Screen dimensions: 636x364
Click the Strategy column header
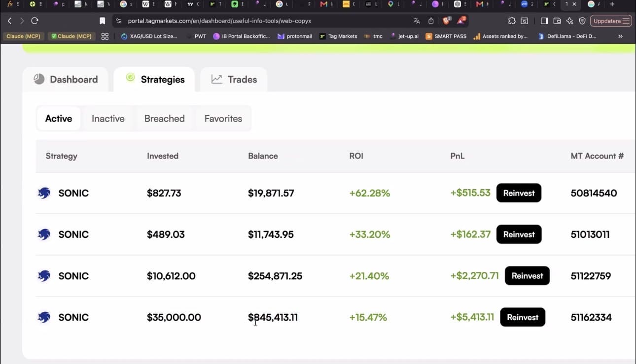[62, 156]
